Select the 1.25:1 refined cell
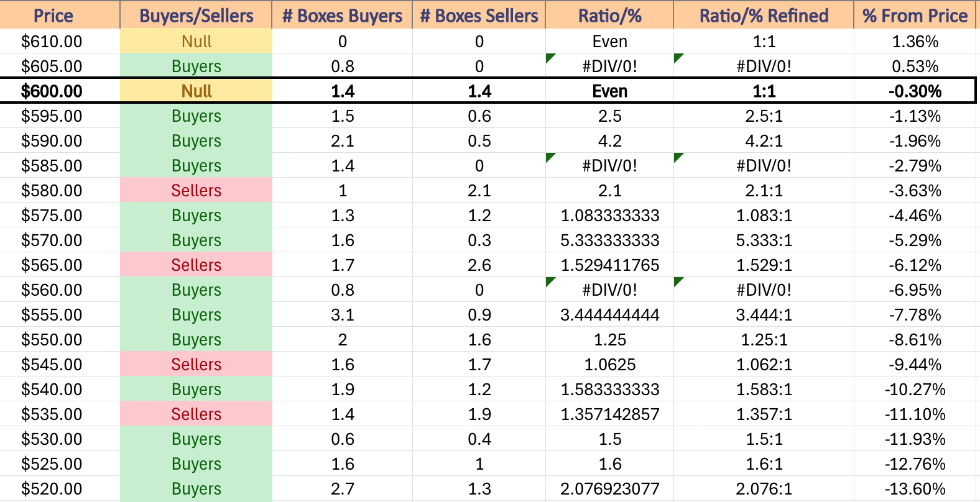The image size is (980, 502). tap(764, 339)
